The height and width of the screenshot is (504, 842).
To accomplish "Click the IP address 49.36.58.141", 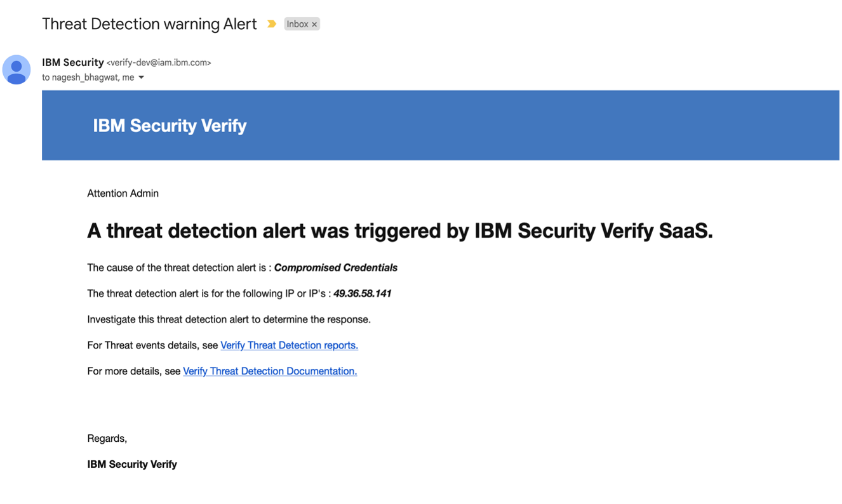I will [x=362, y=294].
